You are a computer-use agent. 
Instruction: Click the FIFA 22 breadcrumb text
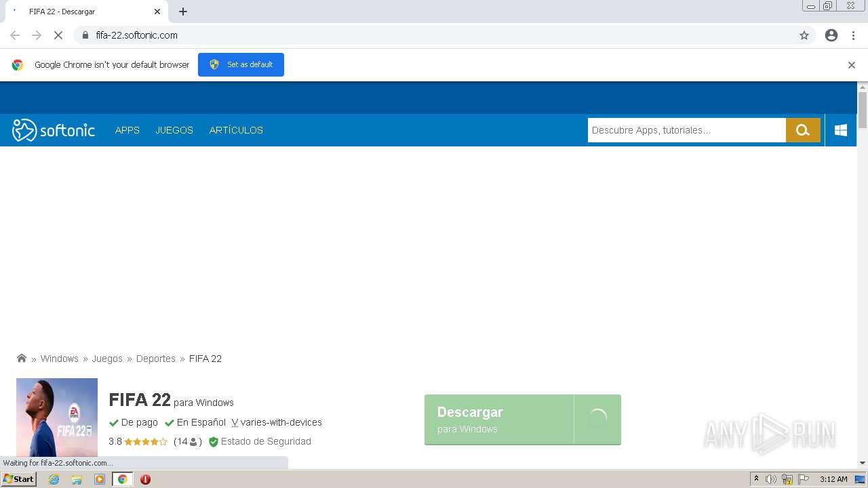pos(205,359)
